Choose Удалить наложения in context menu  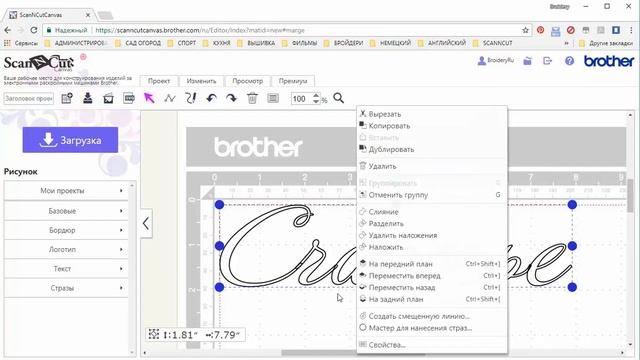point(432,236)
